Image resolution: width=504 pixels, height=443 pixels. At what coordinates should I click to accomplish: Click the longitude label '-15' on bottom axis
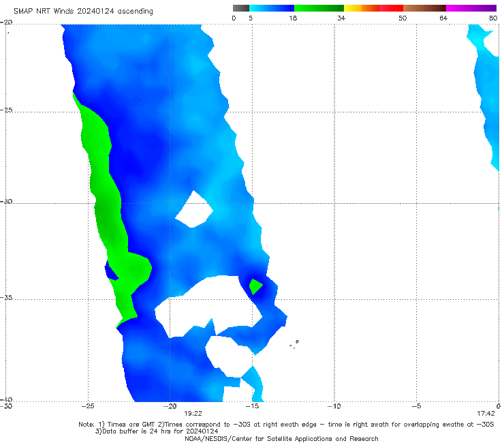(252, 406)
